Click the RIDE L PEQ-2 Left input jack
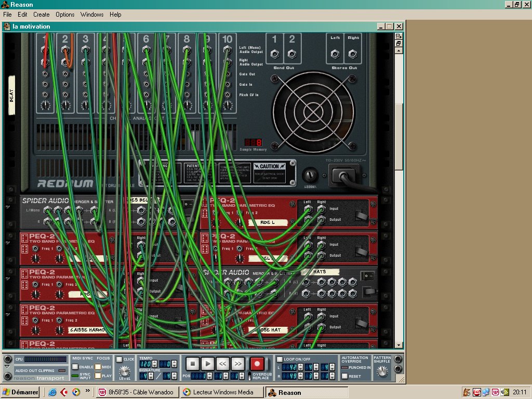This screenshot has height=399, width=532. click(308, 209)
